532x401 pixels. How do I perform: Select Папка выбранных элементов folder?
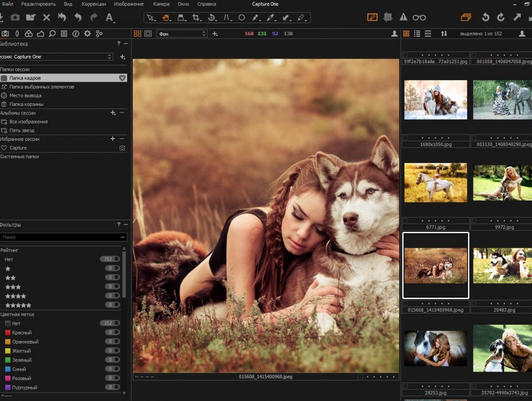[63, 86]
